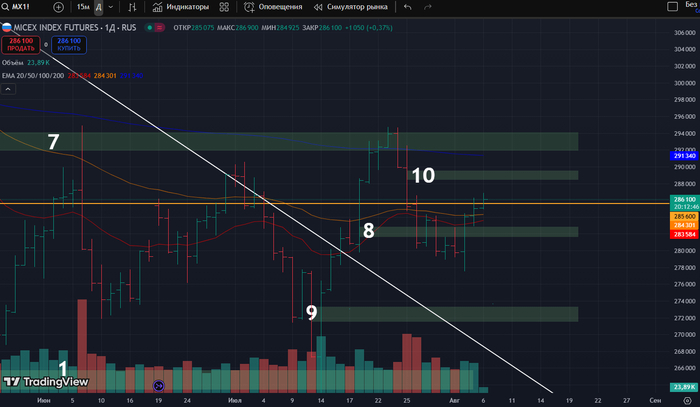Open the MX1! symbol search
Screen dimensions: 700x407
(x=20, y=6)
